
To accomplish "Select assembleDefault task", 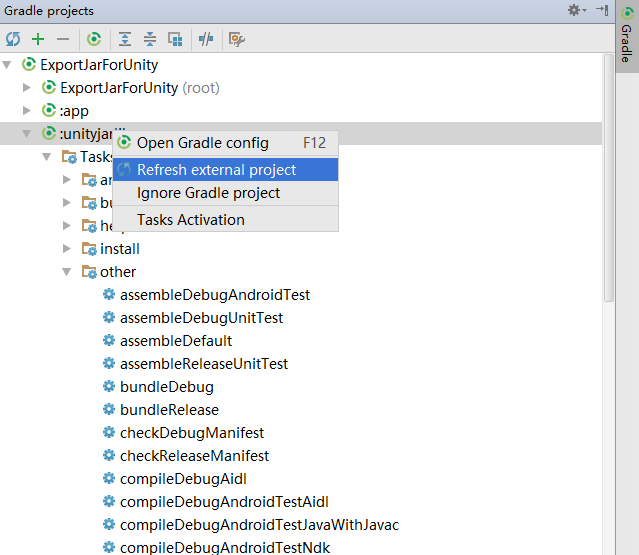I will pos(167,341).
